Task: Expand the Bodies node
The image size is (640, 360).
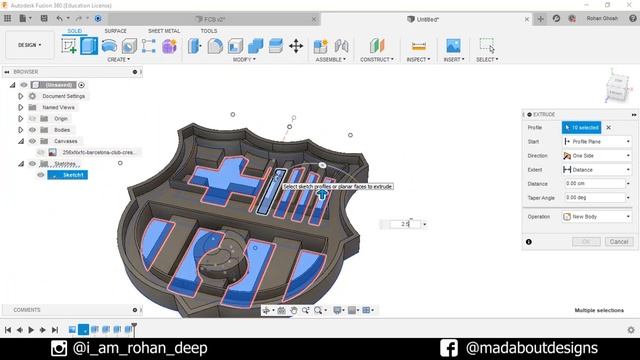Action: tap(20, 130)
